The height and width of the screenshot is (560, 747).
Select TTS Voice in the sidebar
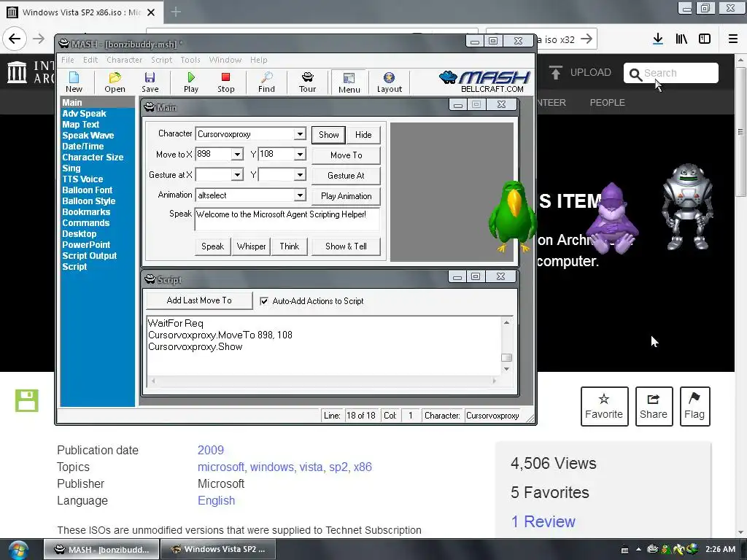pyautogui.click(x=82, y=179)
